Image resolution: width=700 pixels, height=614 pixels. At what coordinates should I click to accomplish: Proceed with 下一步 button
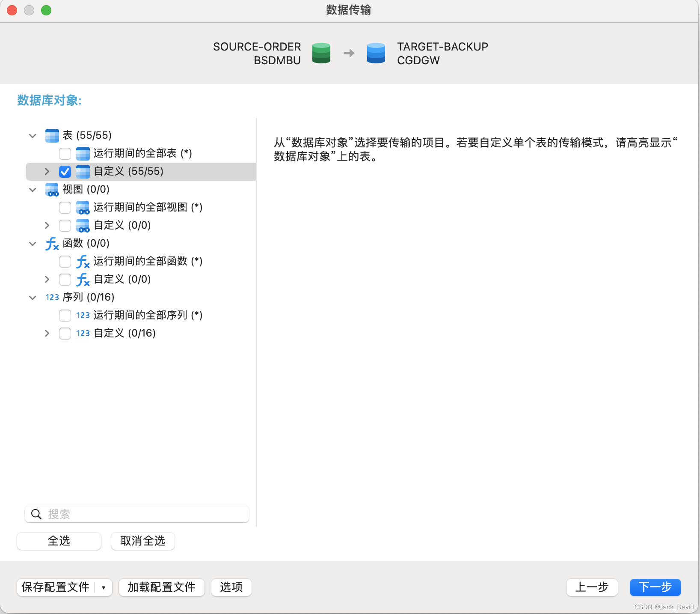656,587
